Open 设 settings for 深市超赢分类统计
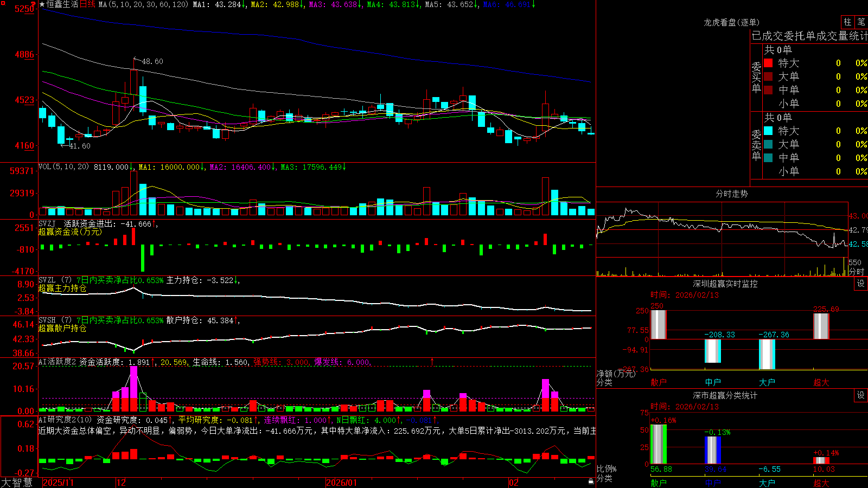 tap(861, 395)
